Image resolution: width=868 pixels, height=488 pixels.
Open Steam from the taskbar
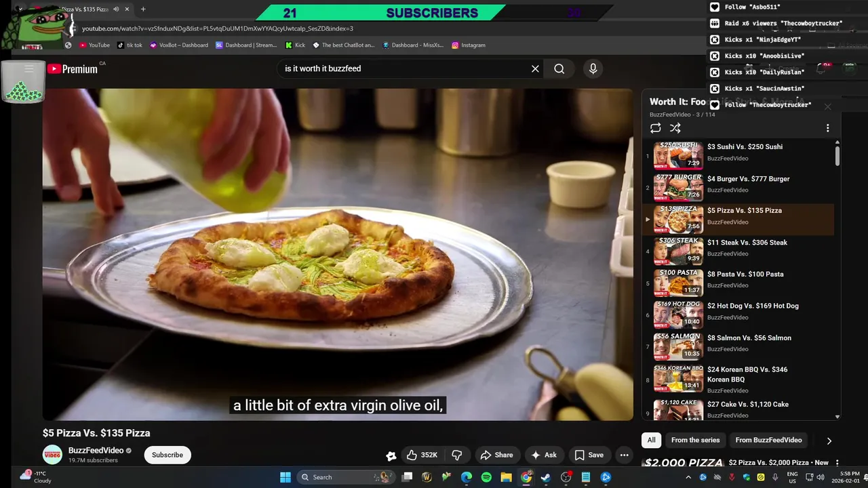(x=546, y=477)
